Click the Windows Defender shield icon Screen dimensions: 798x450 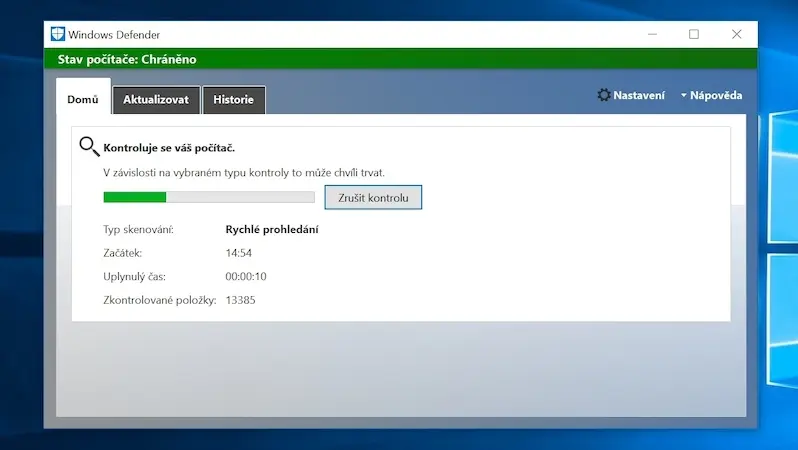click(x=58, y=34)
